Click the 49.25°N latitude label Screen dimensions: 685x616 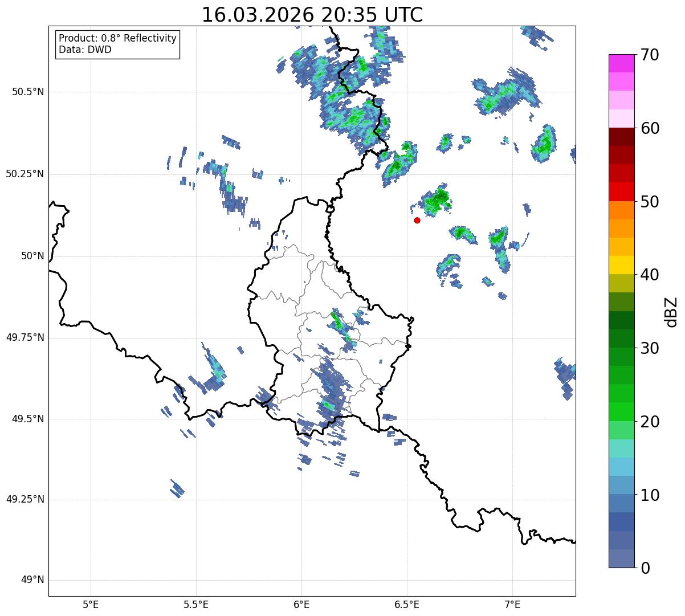[x=25, y=500]
